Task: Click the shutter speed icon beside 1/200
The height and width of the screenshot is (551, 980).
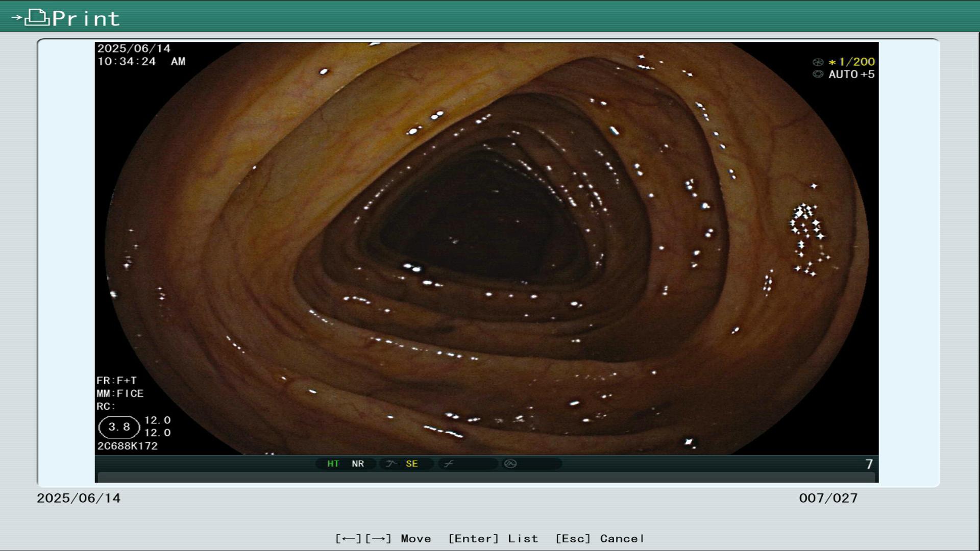Action: (818, 62)
